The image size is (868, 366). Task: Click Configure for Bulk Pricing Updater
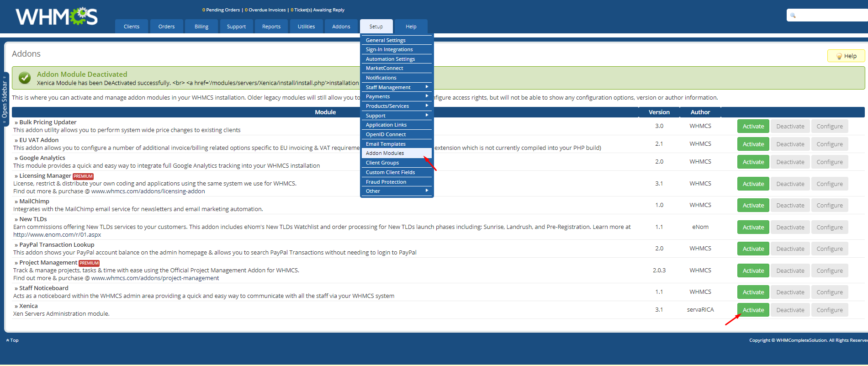pos(830,126)
